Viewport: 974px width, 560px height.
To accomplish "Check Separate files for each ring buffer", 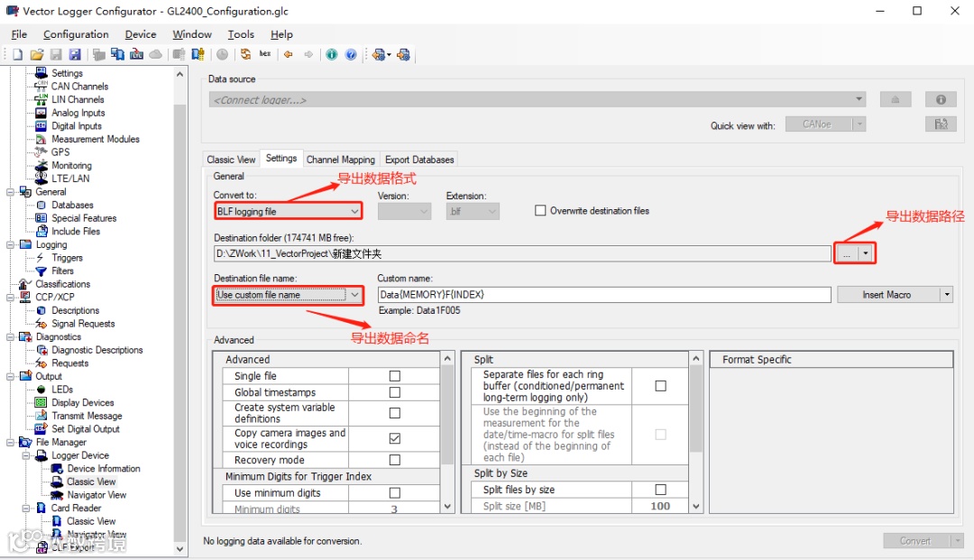I will 661,386.
